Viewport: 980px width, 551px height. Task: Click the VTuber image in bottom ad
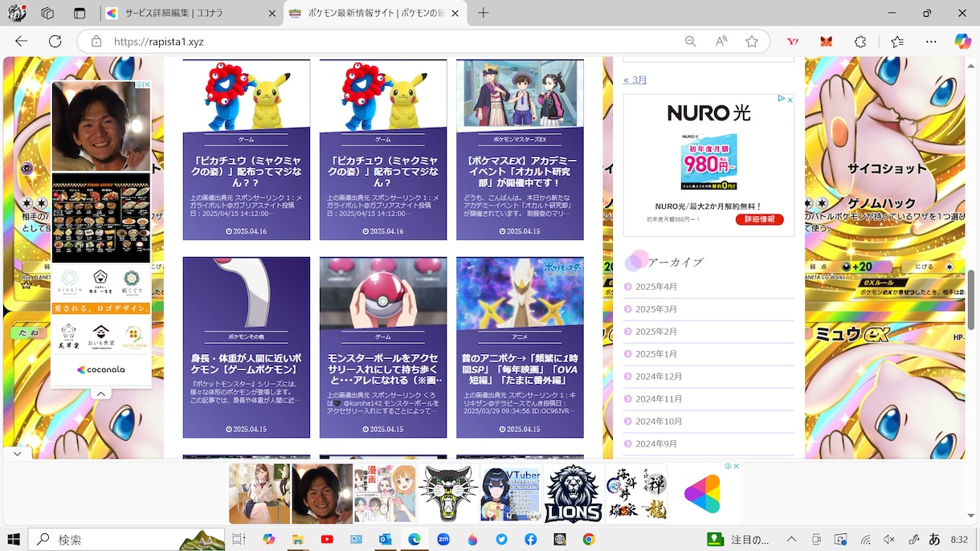click(x=510, y=493)
